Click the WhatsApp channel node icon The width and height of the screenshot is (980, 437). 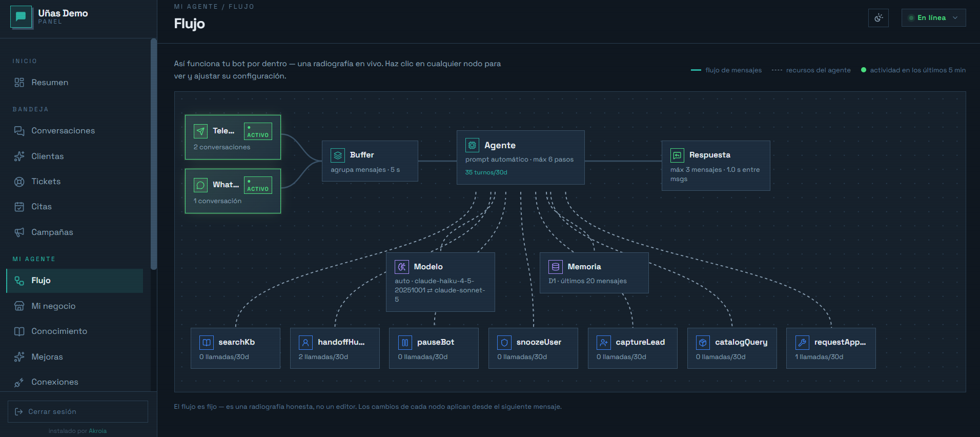point(200,185)
